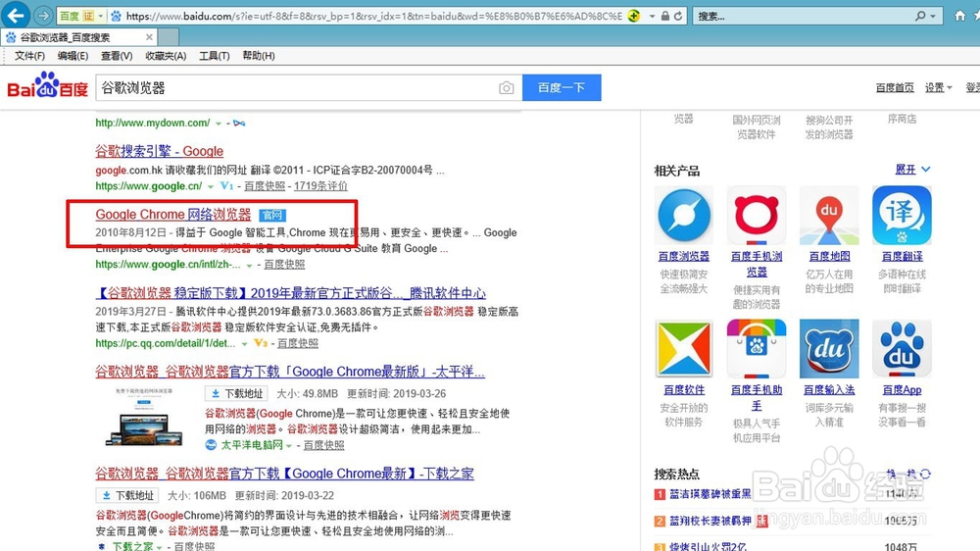Go back with the browser back arrow

tap(16, 15)
